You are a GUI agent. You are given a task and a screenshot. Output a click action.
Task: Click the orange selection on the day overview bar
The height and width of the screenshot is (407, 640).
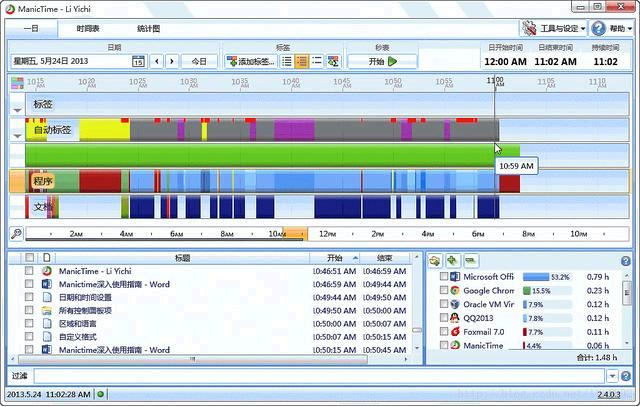coord(293,233)
